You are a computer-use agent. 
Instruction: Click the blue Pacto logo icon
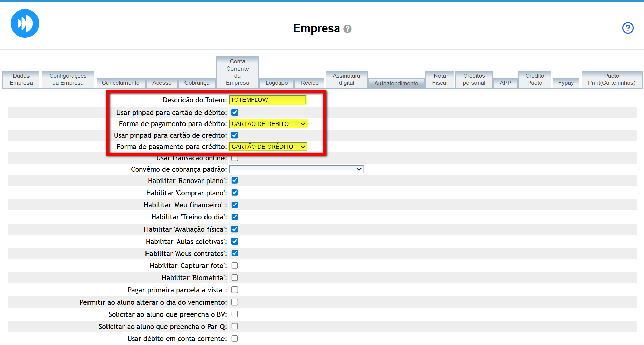click(25, 23)
